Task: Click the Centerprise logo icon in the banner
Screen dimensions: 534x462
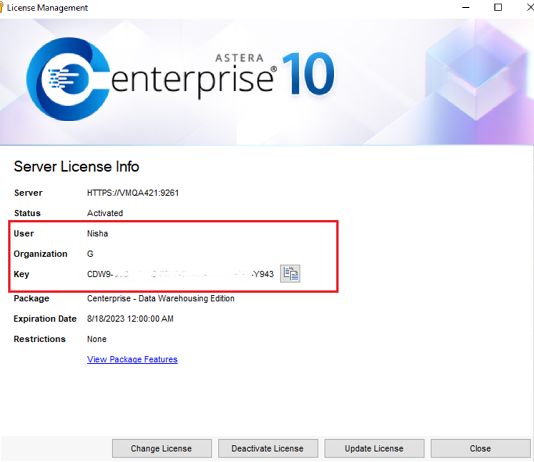Action: coord(67,79)
